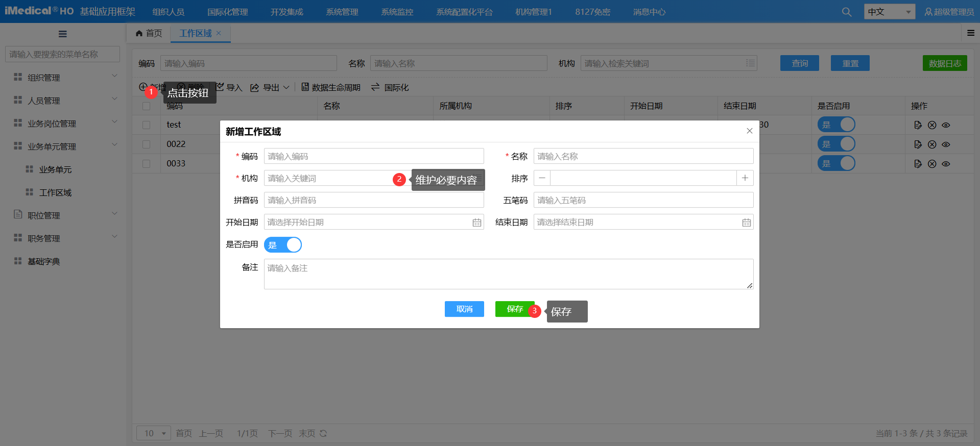Open the 中文 language dropdown
Viewport: 980px width, 446px height.
click(x=889, y=12)
